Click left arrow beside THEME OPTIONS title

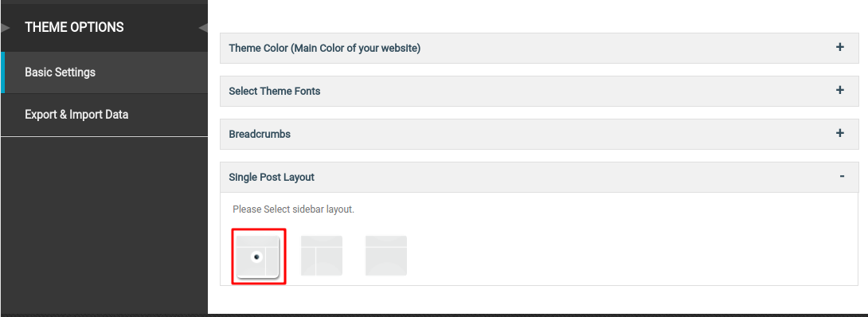[6, 27]
